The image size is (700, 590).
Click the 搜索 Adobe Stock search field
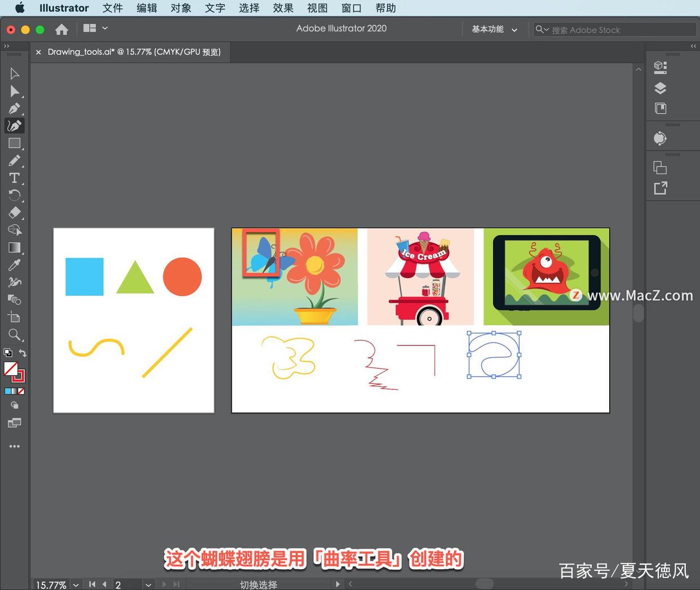point(614,29)
